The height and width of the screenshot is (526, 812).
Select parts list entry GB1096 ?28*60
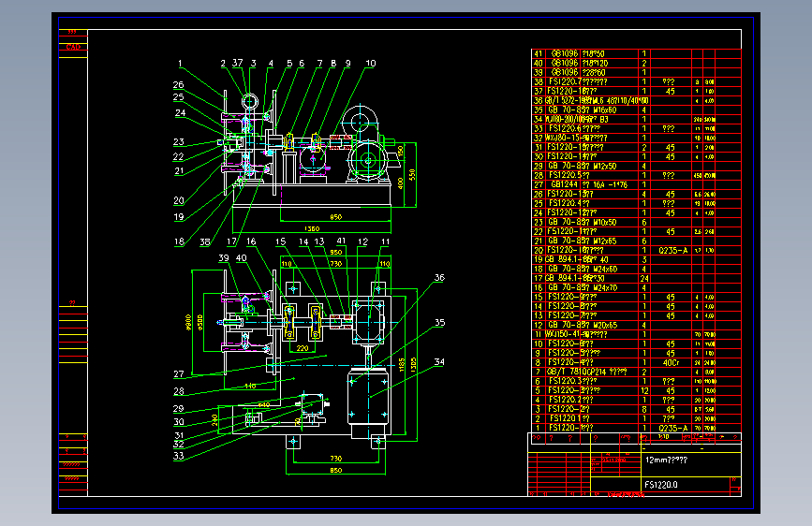pyautogui.click(x=578, y=72)
